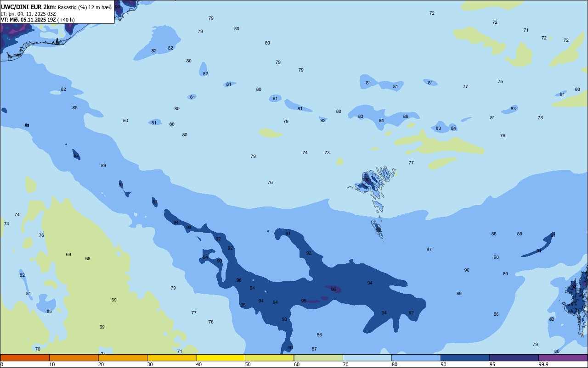The image size is (588, 368).
Task: Click the "UWC/DINI EUR 2km" title text
Action: coord(28,7)
